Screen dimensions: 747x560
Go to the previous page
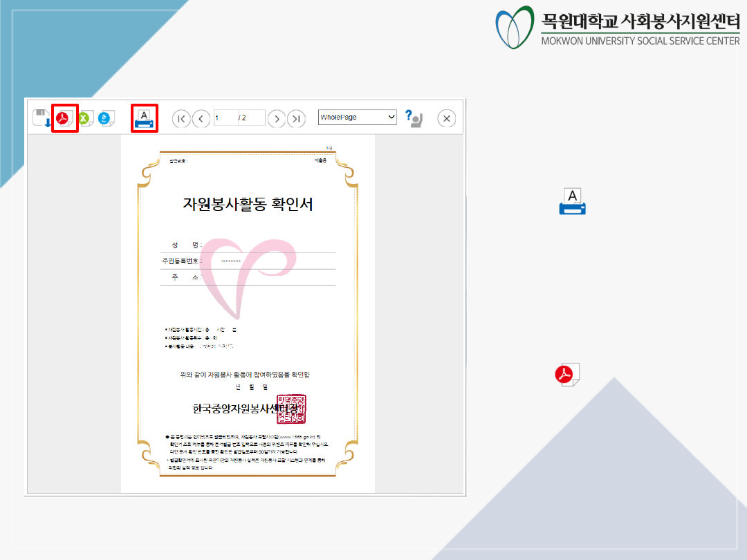201,118
